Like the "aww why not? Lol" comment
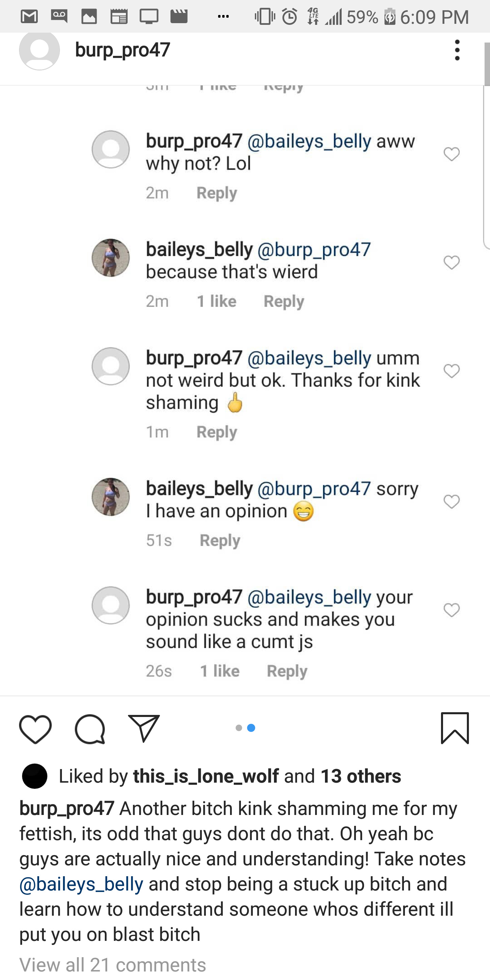This screenshot has height=980, width=490. point(452,154)
